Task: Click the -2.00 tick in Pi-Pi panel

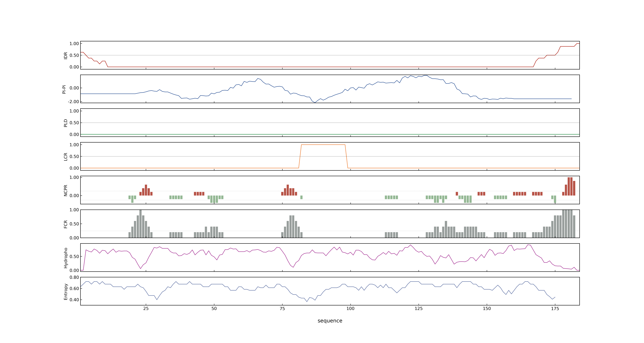Action: point(73,102)
